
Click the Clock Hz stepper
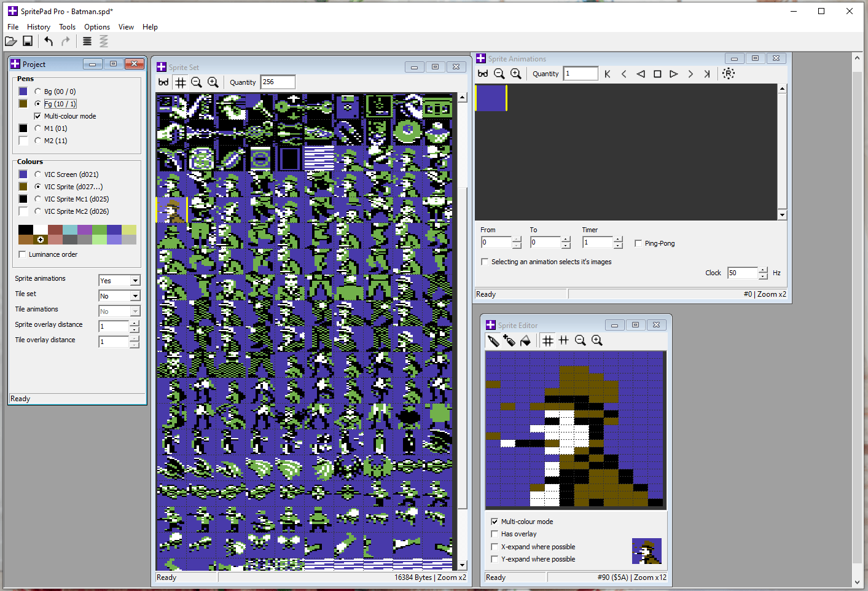click(x=763, y=273)
